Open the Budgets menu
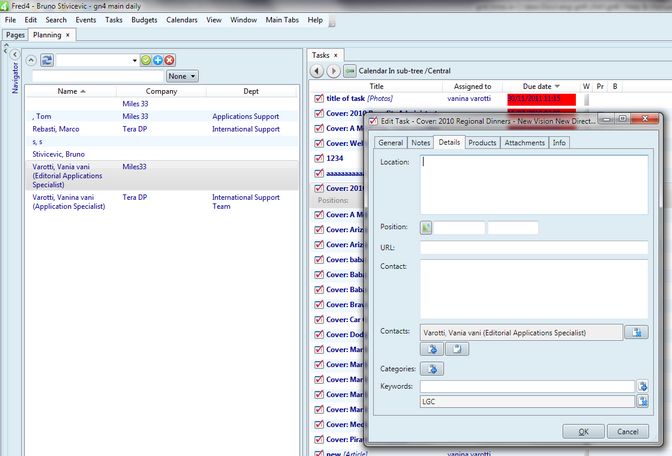Screen dimensions: 672x456 [x=144, y=20]
